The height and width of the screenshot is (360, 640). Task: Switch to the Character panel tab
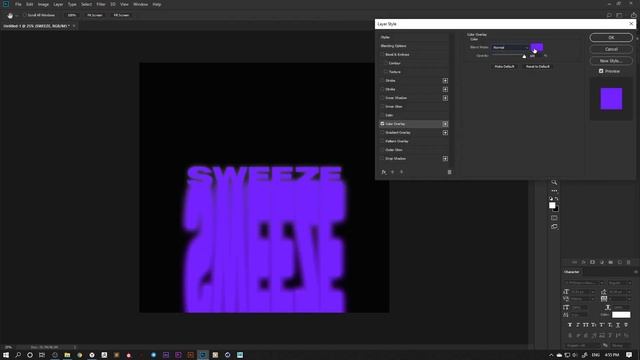tap(571, 272)
